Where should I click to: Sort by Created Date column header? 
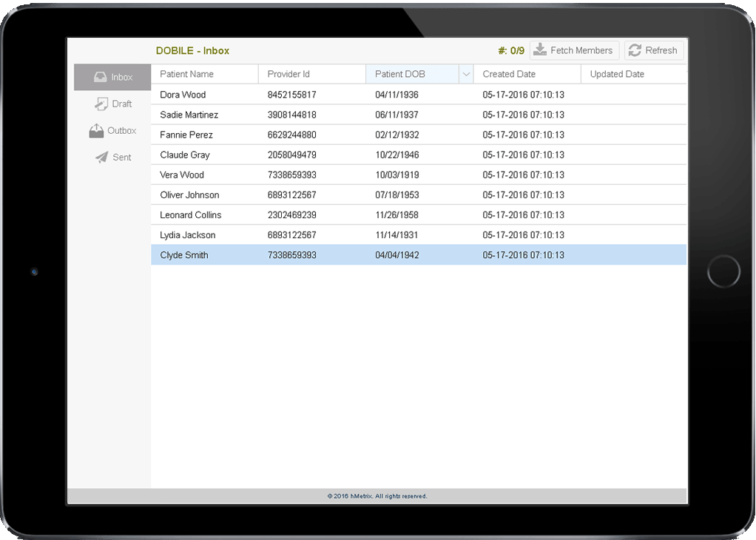pos(509,74)
